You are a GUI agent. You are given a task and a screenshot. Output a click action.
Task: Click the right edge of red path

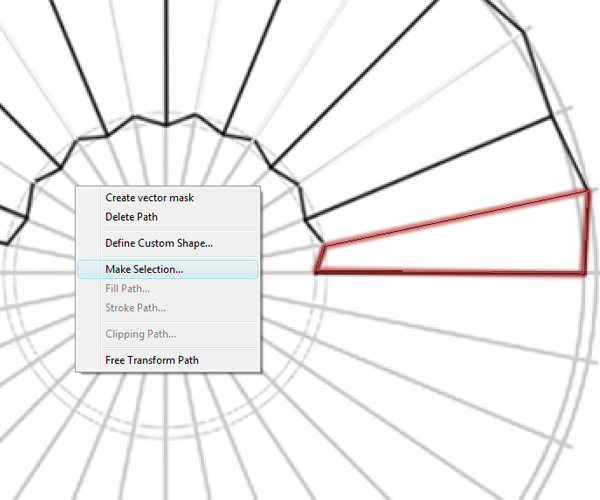coord(587,230)
